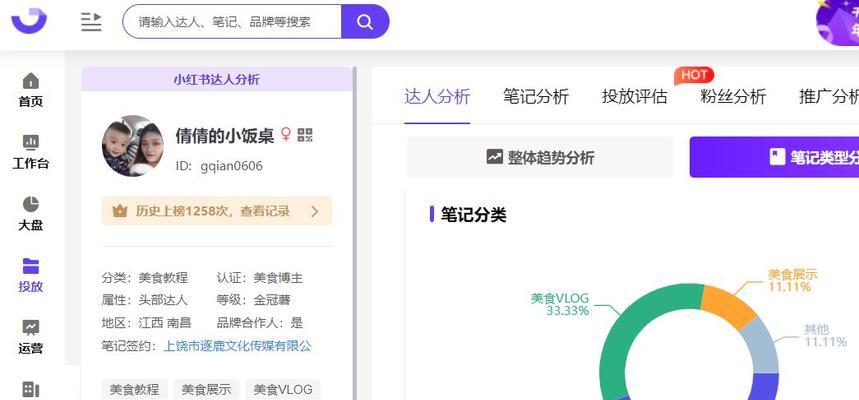Viewport: 859px width, 400px height.
Task: Switch to the 达人分析 tab
Action: (437, 96)
